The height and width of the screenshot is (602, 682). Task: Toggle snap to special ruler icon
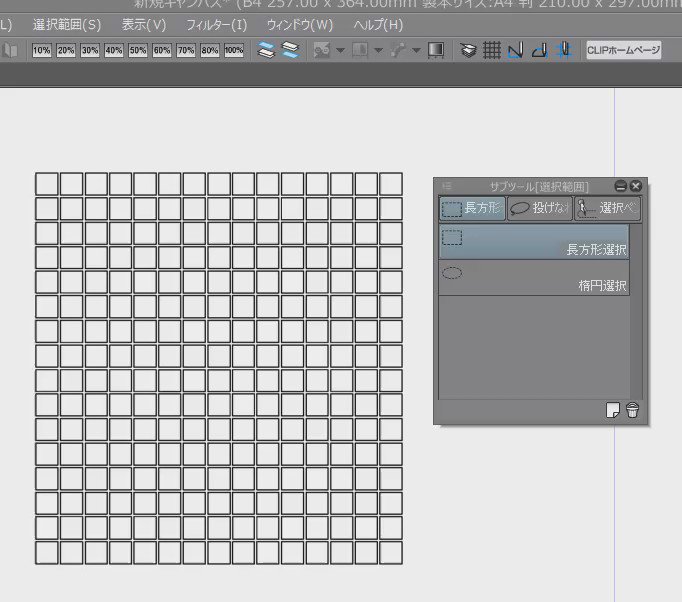coord(540,50)
